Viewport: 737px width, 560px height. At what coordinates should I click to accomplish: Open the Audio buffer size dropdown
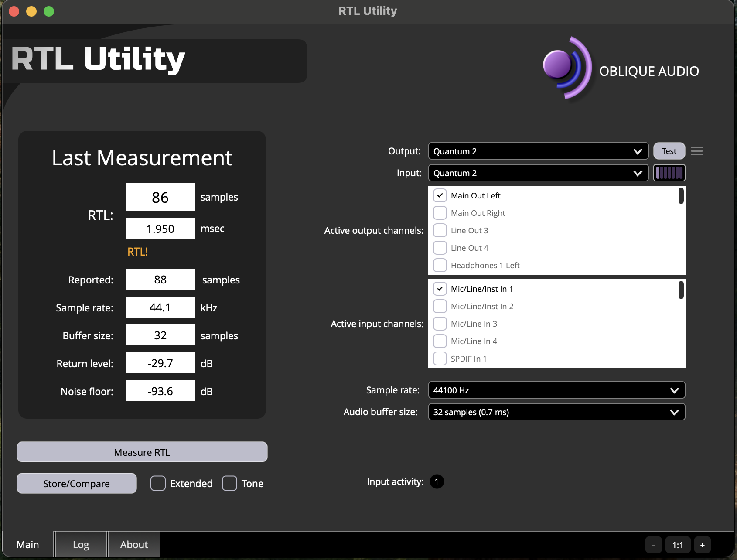pyautogui.click(x=556, y=412)
